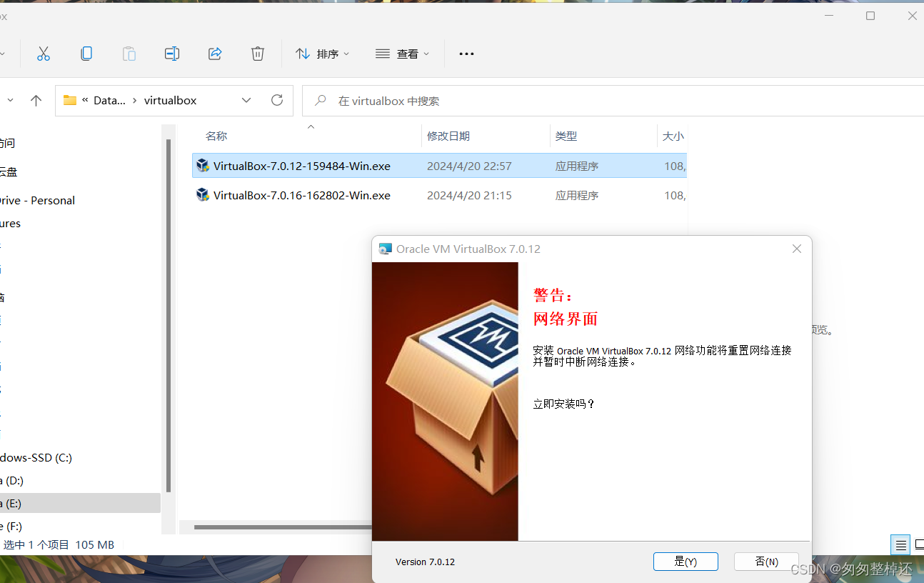Click the Refresh button

click(x=277, y=101)
